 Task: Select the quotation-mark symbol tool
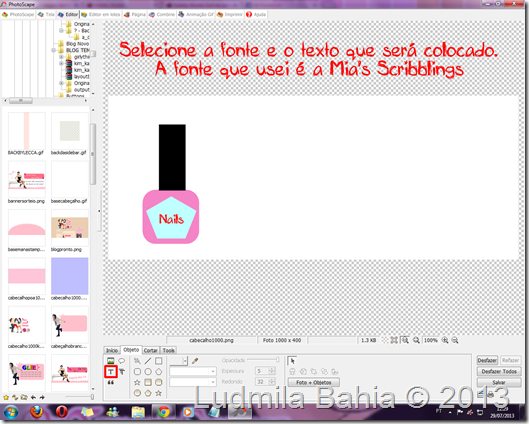(111, 383)
